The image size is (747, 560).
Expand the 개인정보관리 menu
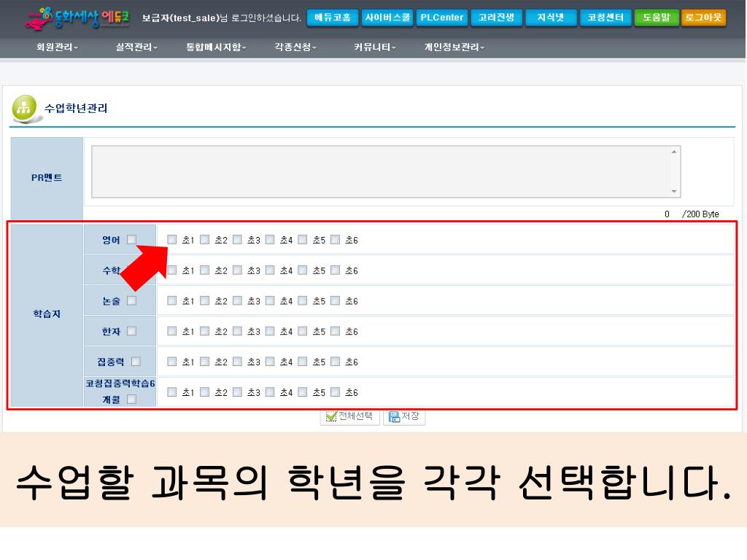(x=454, y=47)
